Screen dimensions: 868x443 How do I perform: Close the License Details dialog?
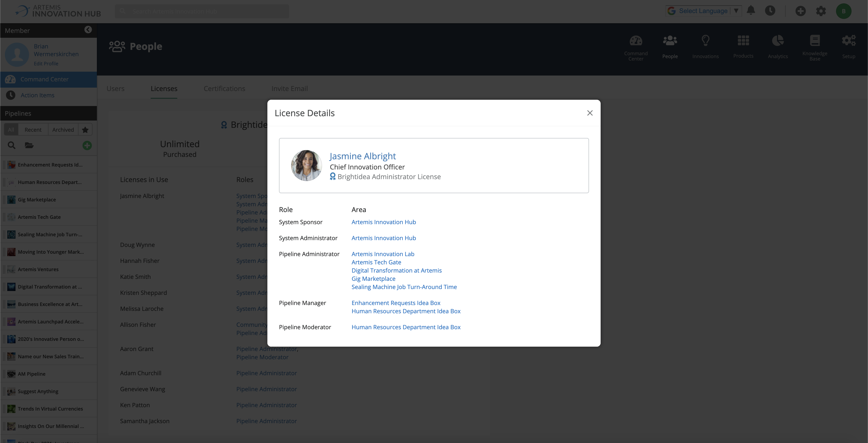590,113
